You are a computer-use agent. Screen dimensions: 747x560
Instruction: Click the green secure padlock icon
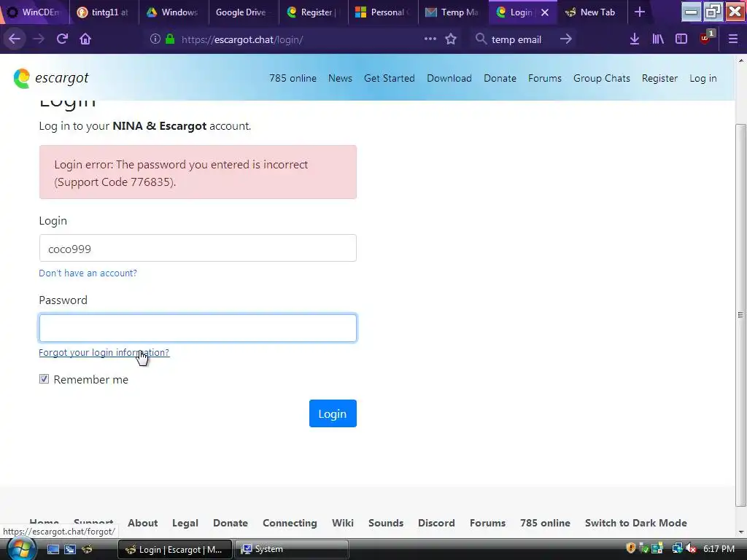point(170,39)
